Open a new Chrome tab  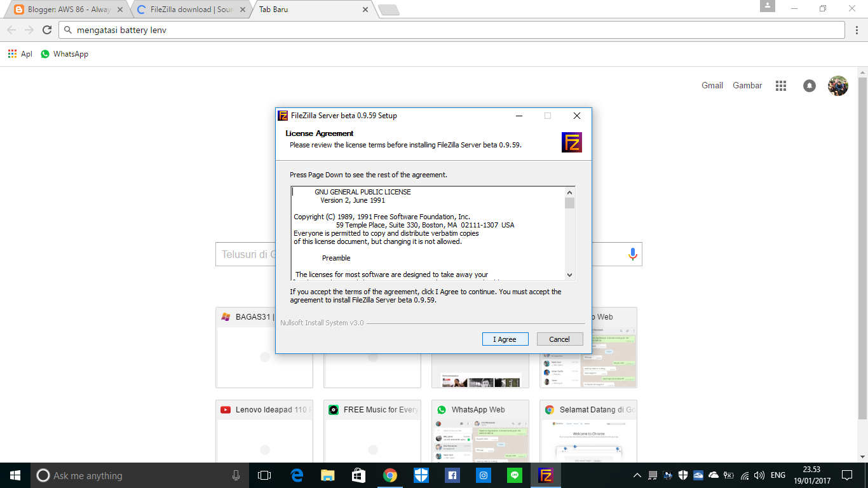tap(388, 10)
